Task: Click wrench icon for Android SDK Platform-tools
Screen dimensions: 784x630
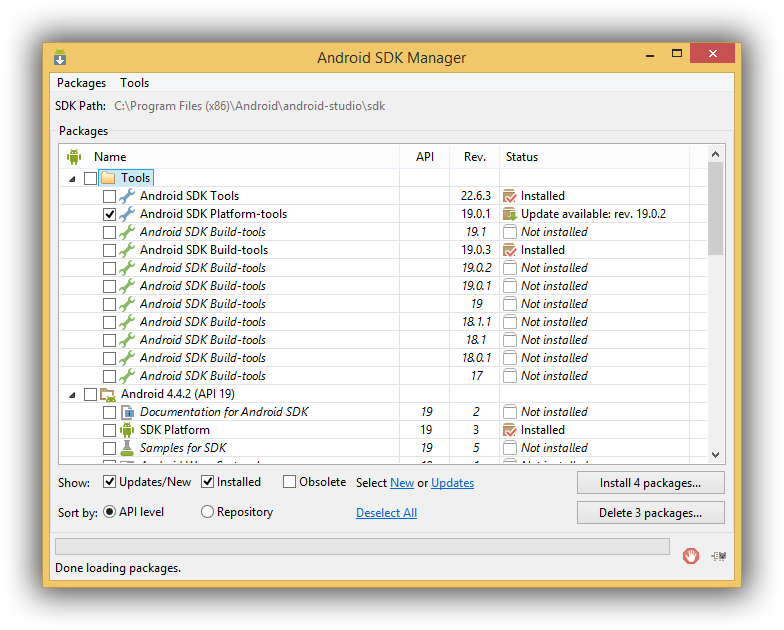Action: coord(127,214)
